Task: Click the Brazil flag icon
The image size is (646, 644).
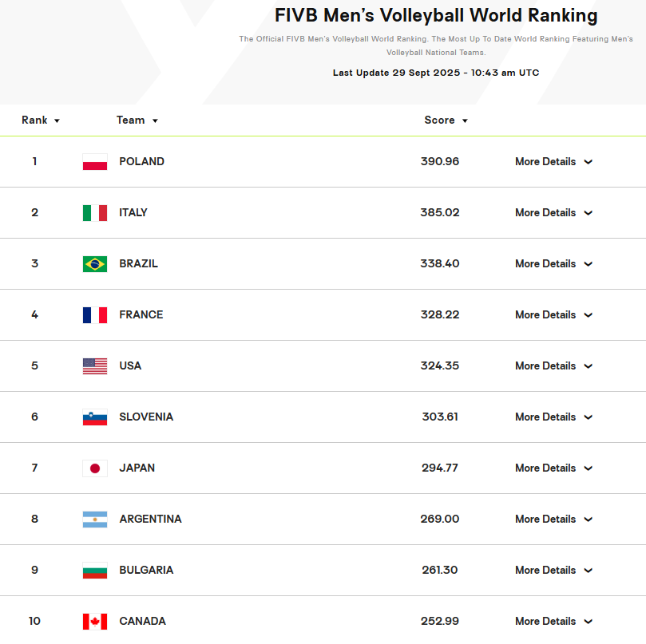Action: [x=94, y=264]
